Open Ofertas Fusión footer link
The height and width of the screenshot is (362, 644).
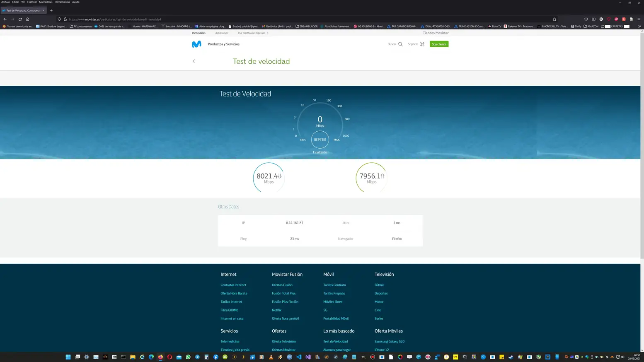(x=282, y=285)
